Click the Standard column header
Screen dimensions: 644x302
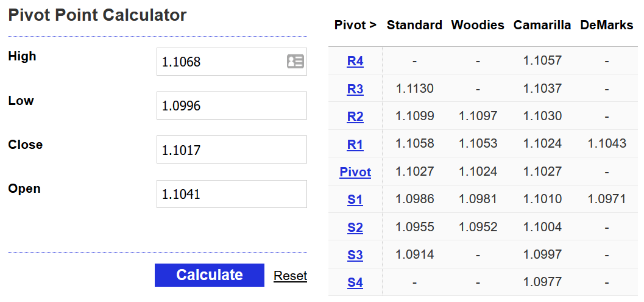coord(414,25)
